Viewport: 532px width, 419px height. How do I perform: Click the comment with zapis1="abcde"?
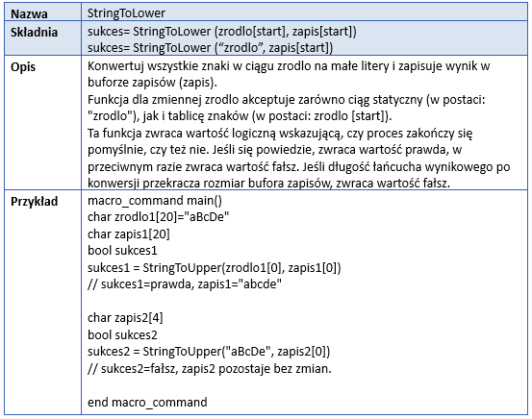click(x=185, y=284)
